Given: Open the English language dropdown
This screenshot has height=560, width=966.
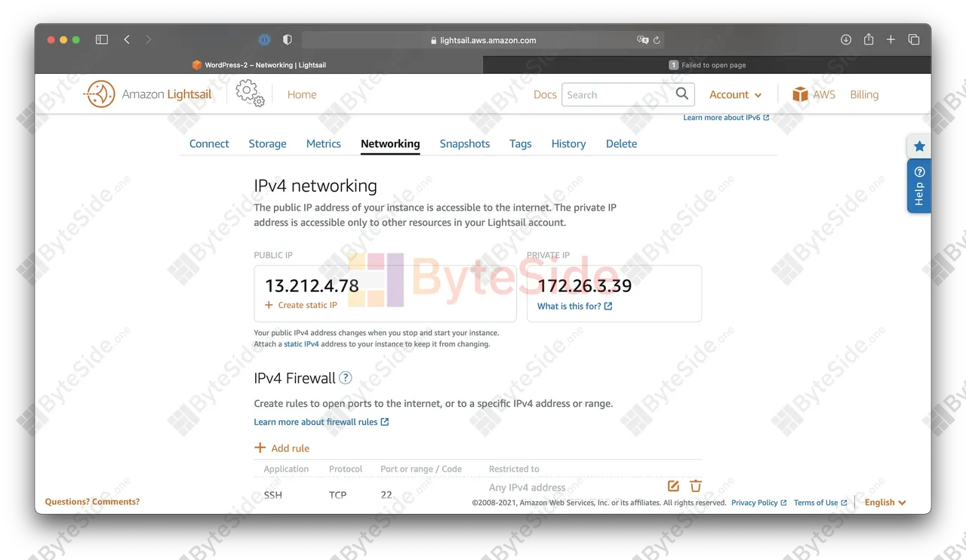Looking at the screenshot, I should coord(885,503).
